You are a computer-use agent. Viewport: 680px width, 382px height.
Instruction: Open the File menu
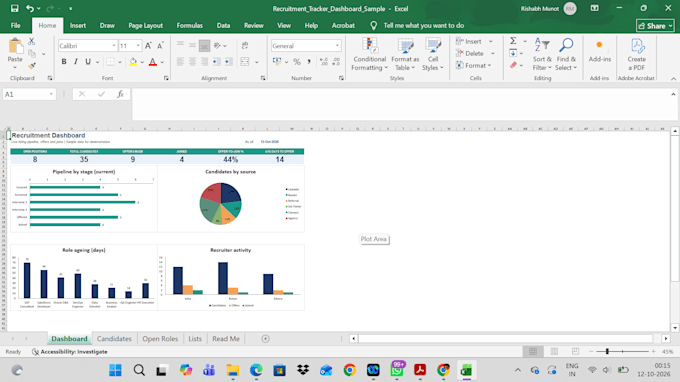tap(16, 26)
